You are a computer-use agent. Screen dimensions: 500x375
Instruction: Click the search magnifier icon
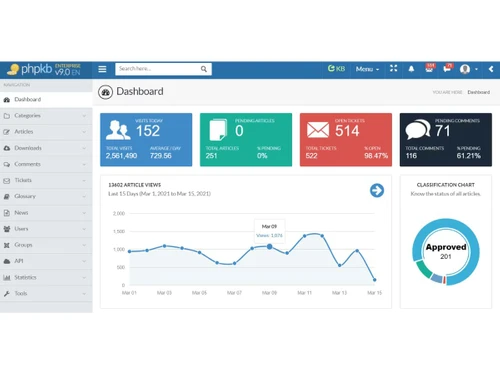pyautogui.click(x=204, y=69)
